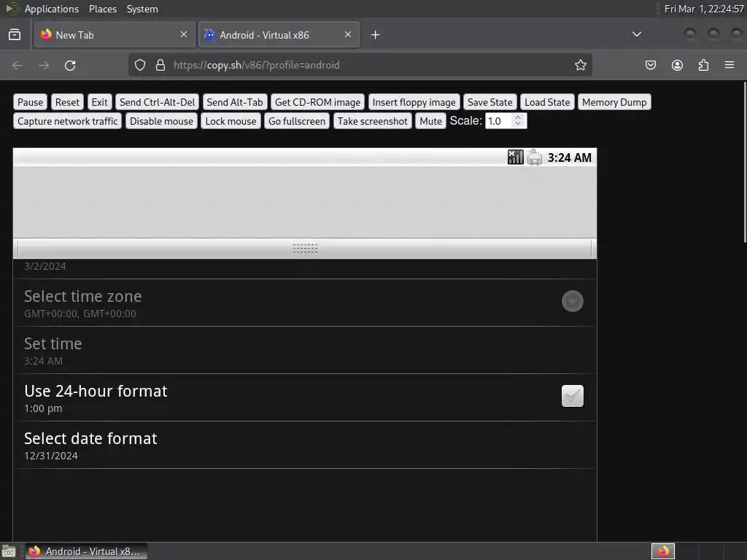Click the Pause emulator button
Viewport: 747px width, 560px height.
point(30,102)
